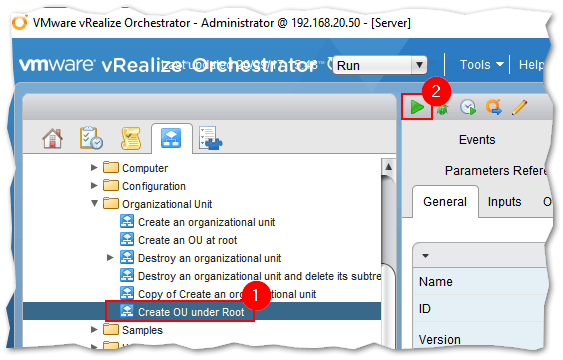Open the Policies scroll icon tab
This screenshot has height=360, width=563.
tap(131, 138)
